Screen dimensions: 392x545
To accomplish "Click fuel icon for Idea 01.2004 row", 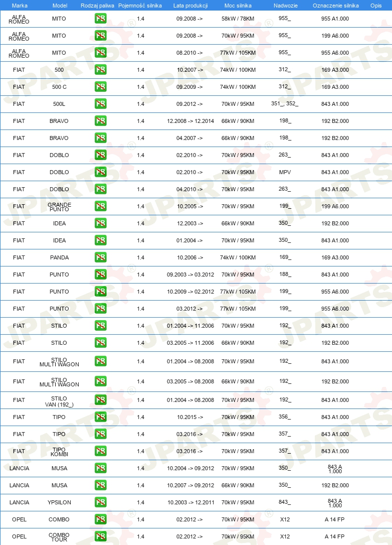I will [101, 240].
